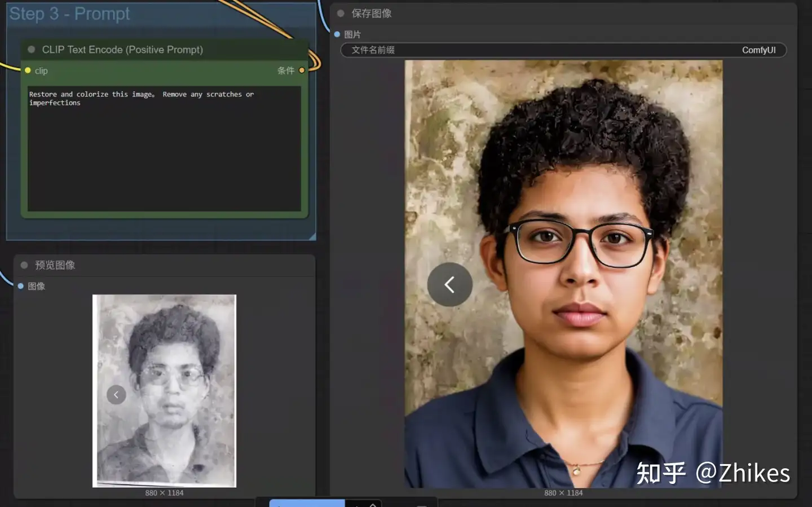
Task: Collapse the CLIP Text Encode node via its dot
Action: (32, 50)
